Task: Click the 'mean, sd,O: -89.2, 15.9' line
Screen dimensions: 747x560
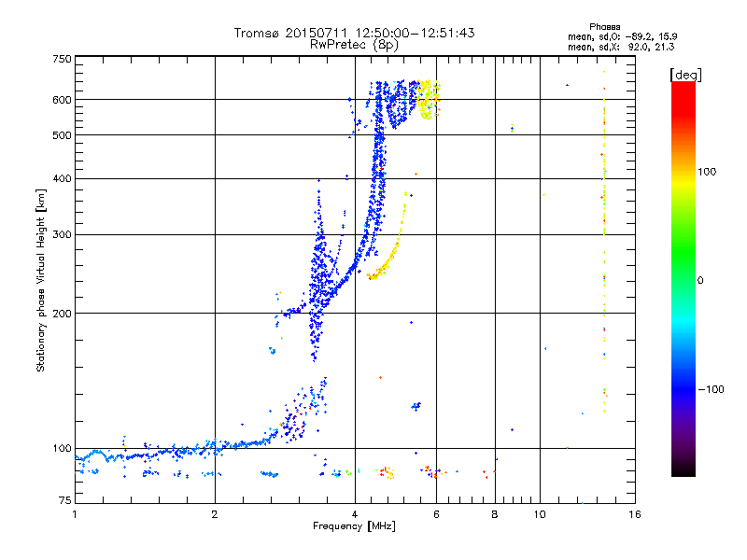Action: point(622,36)
